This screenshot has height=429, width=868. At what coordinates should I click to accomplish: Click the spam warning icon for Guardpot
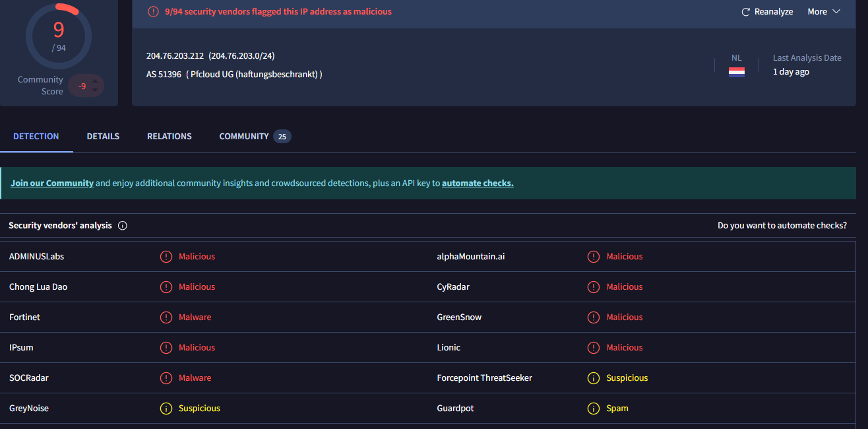coord(594,409)
